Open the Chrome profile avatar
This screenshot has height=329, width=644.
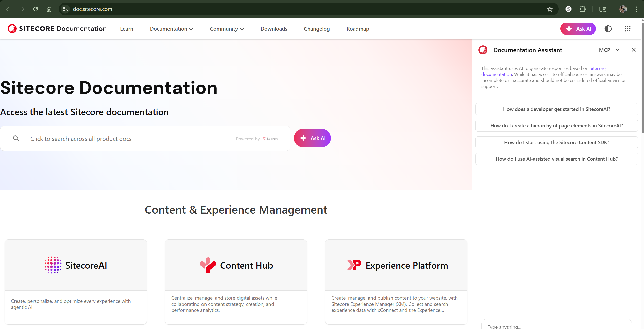[x=623, y=9]
